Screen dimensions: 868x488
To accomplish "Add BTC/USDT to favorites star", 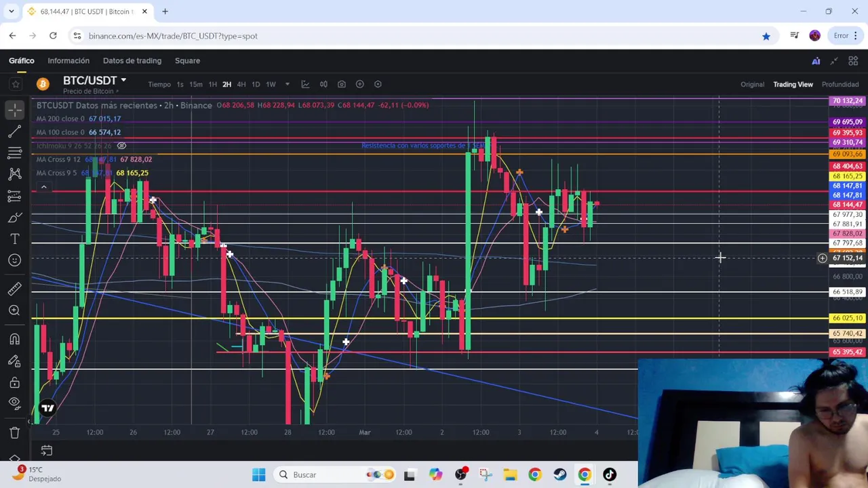I will (16, 84).
